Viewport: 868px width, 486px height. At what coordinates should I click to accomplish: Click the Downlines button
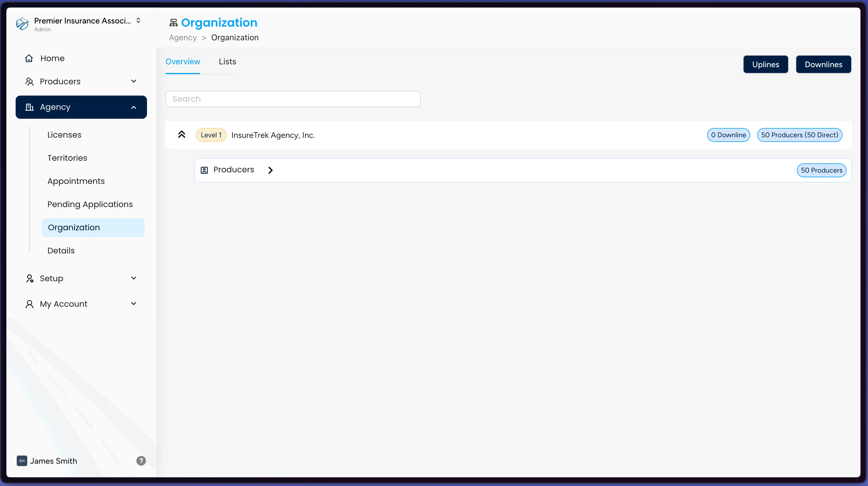[823, 64]
